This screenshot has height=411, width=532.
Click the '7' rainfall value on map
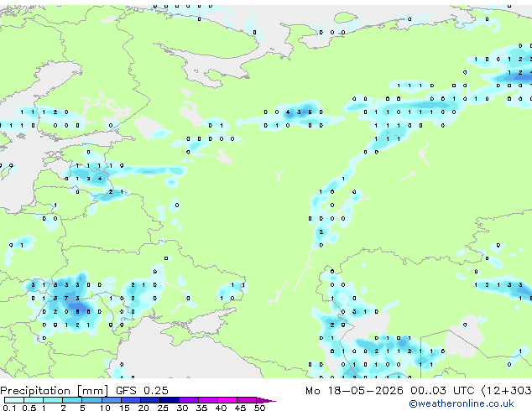(x=66, y=299)
